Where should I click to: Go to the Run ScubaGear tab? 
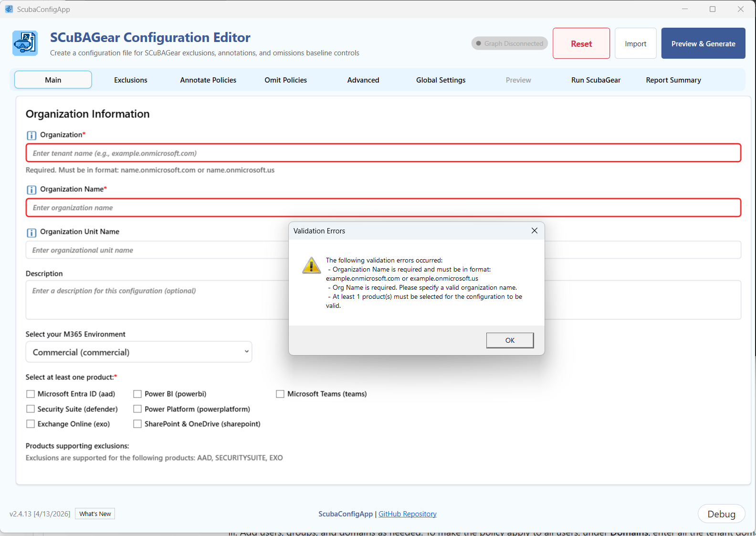[x=596, y=80]
